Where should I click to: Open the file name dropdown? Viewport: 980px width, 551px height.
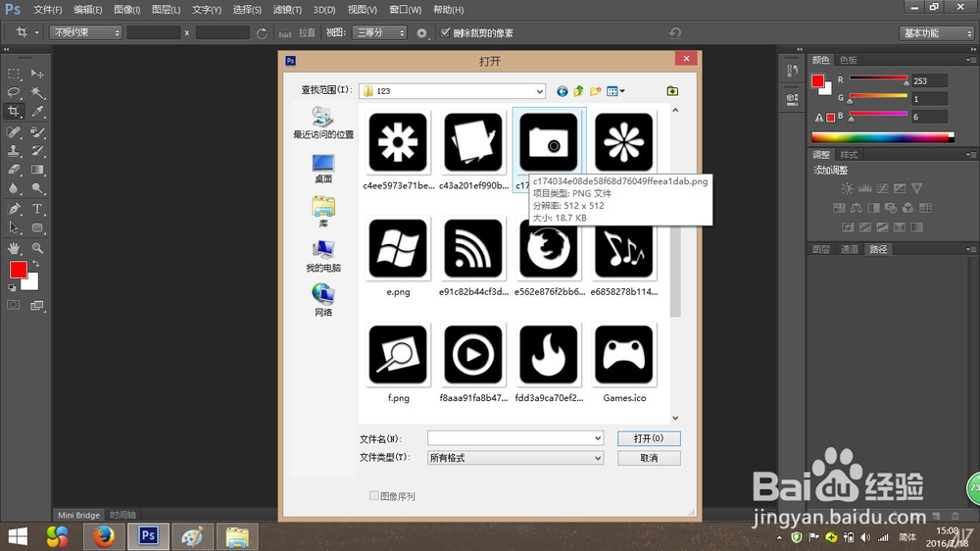click(598, 438)
